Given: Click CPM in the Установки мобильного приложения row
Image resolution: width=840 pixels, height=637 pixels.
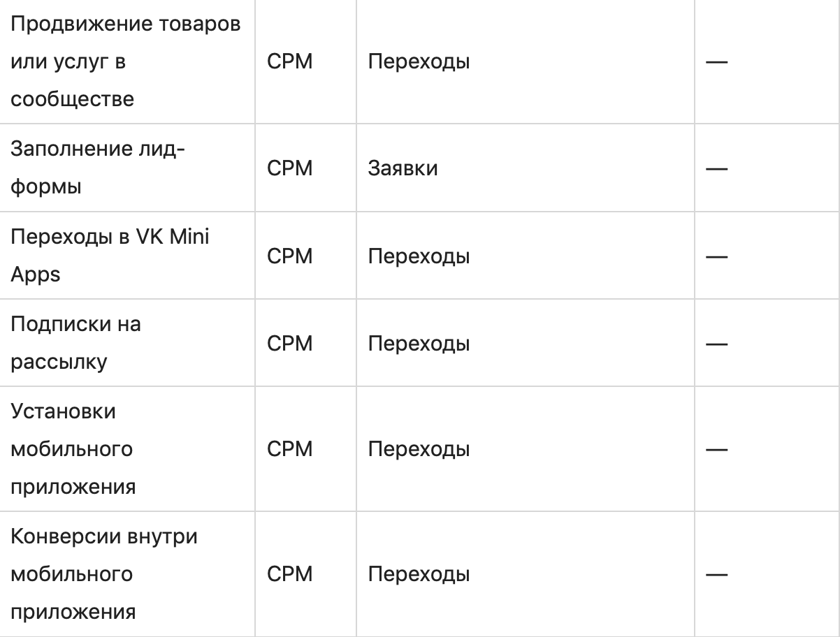Looking at the screenshot, I should [x=289, y=449].
